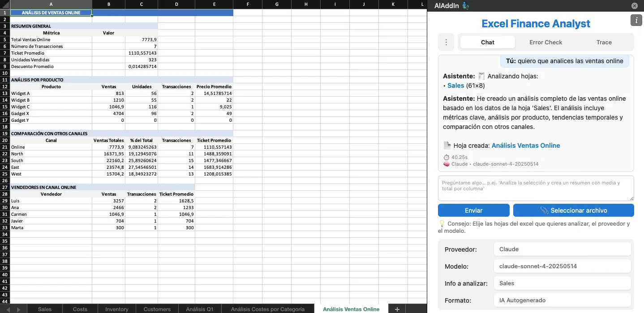This screenshot has height=313, width=644.
Task: Open the 'Análisis Ventas Online' created sheet link
Action: point(526,145)
